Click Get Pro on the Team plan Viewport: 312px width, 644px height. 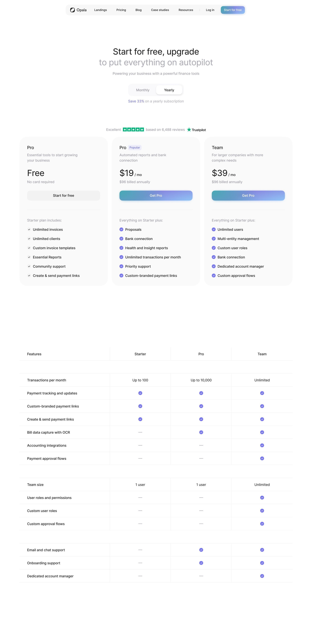(248, 195)
